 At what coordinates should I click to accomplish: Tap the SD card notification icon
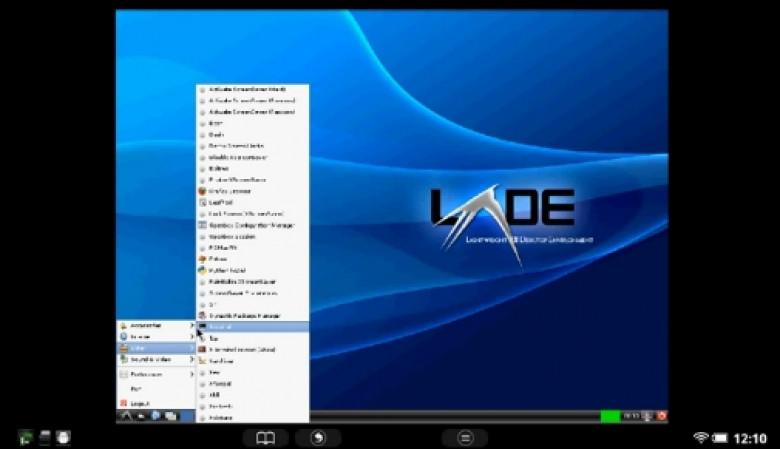[x=45, y=437]
